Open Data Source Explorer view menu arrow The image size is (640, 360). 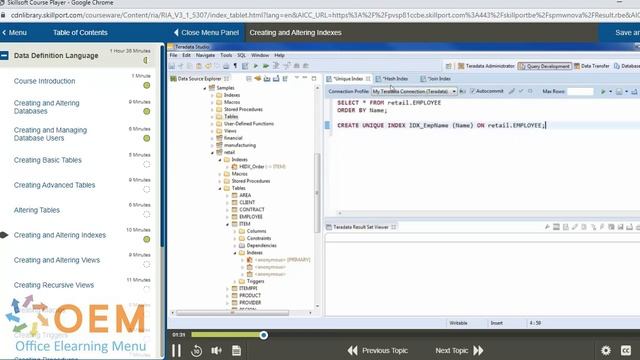297,78
